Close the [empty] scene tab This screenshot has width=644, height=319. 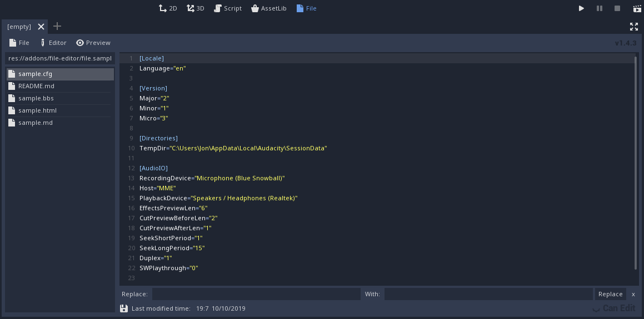(x=41, y=27)
